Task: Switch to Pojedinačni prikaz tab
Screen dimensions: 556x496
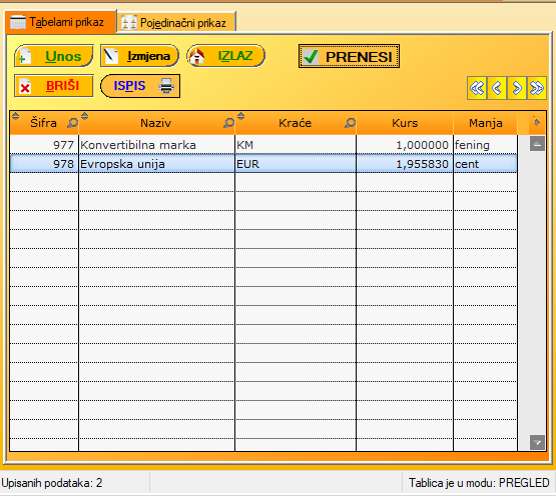Action: click(x=176, y=23)
